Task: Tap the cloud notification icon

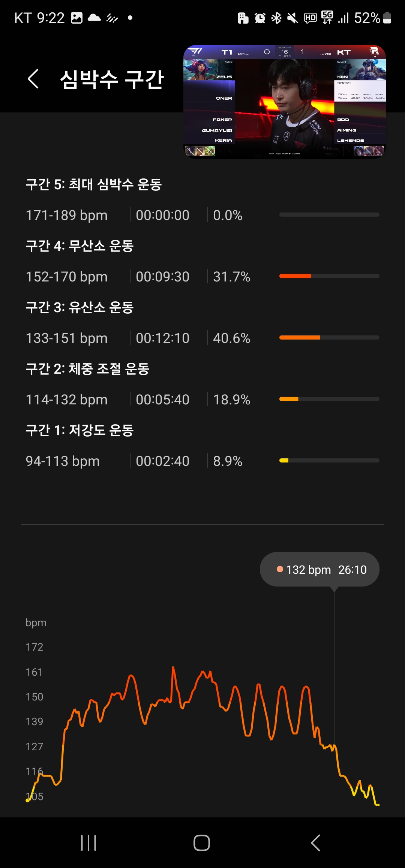Action: (x=94, y=18)
